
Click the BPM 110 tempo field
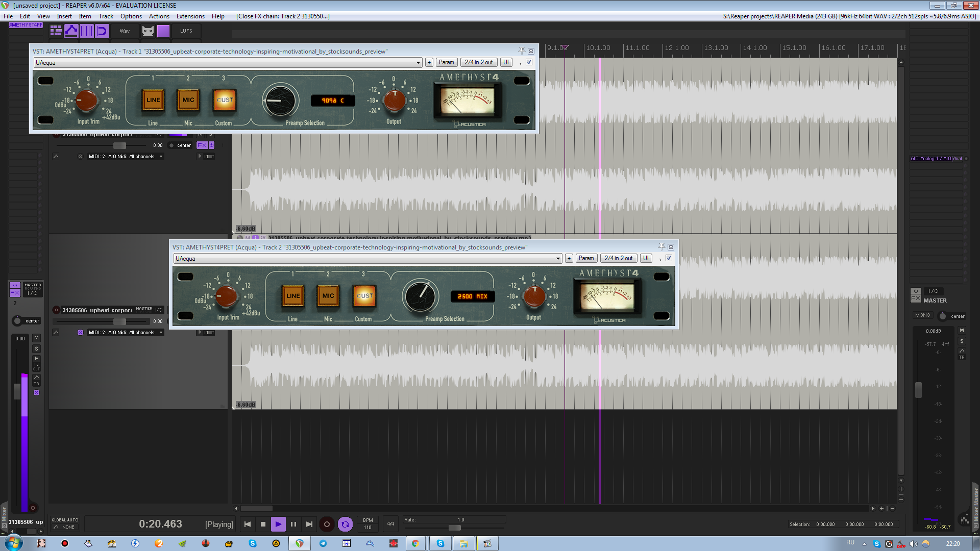click(x=367, y=524)
